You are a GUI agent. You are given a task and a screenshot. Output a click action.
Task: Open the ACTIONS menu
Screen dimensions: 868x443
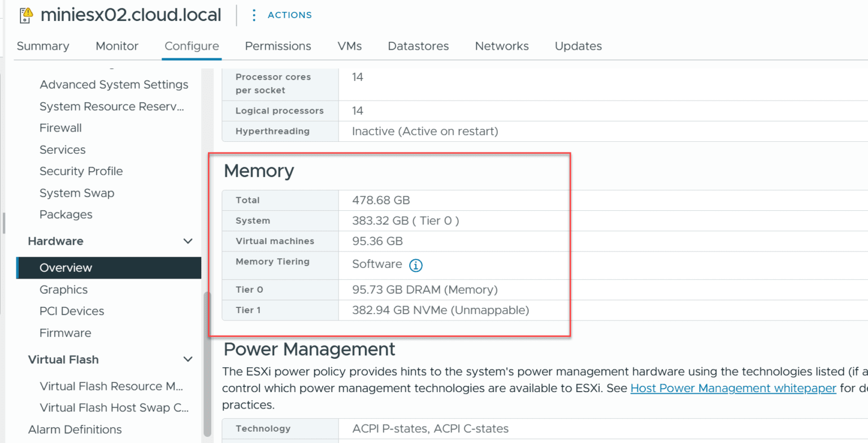(x=289, y=15)
